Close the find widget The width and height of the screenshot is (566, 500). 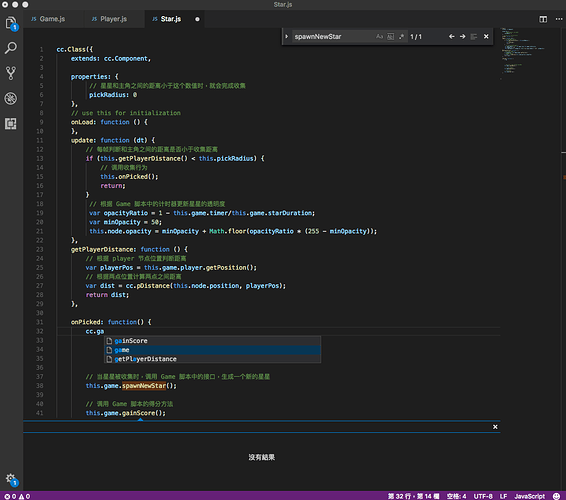(486, 36)
